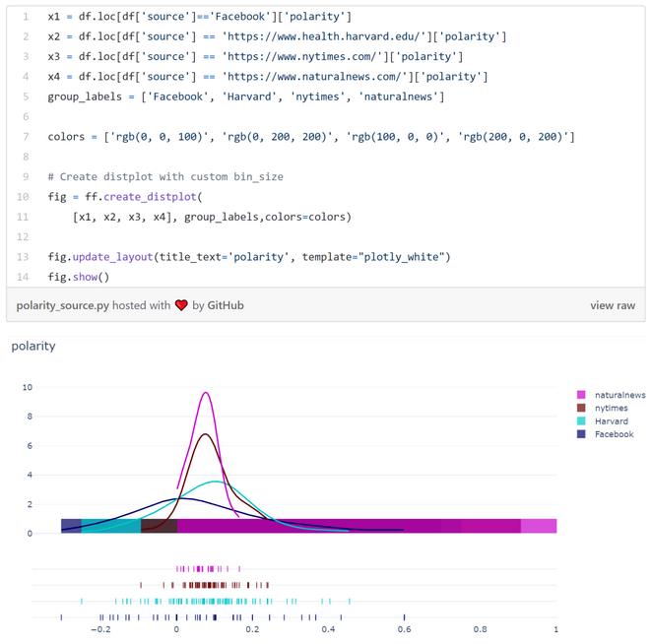Click the peak of the magenta naturalnews curve
The image size is (652, 644).
click(x=206, y=393)
